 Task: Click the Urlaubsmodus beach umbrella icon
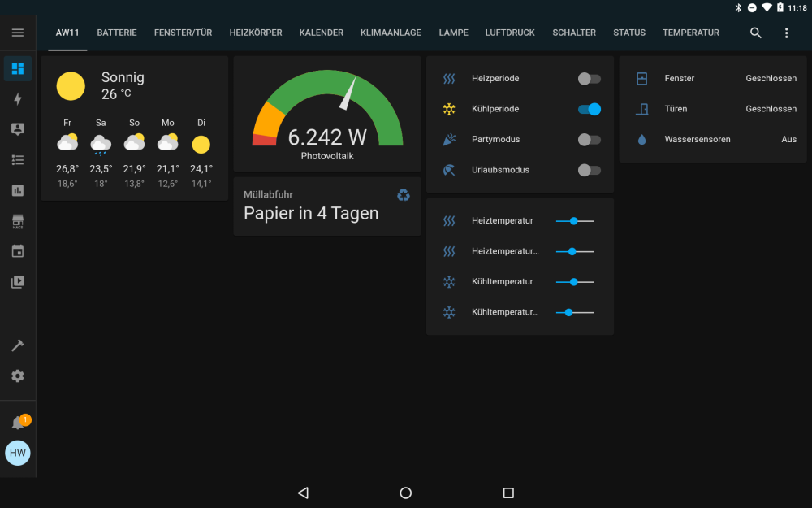coord(449,170)
